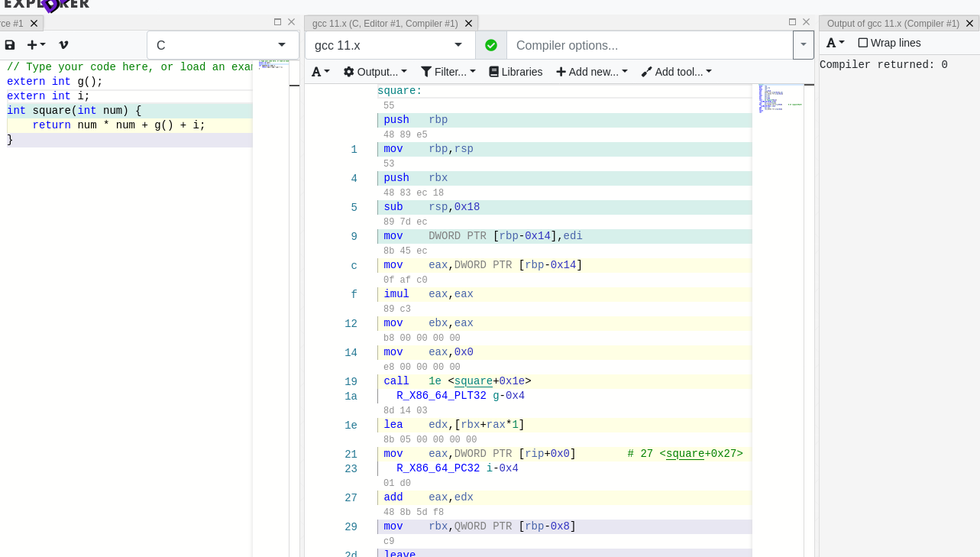Close the compiler pane stack
The height and width of the screenshot is (557, 980).
806,22
